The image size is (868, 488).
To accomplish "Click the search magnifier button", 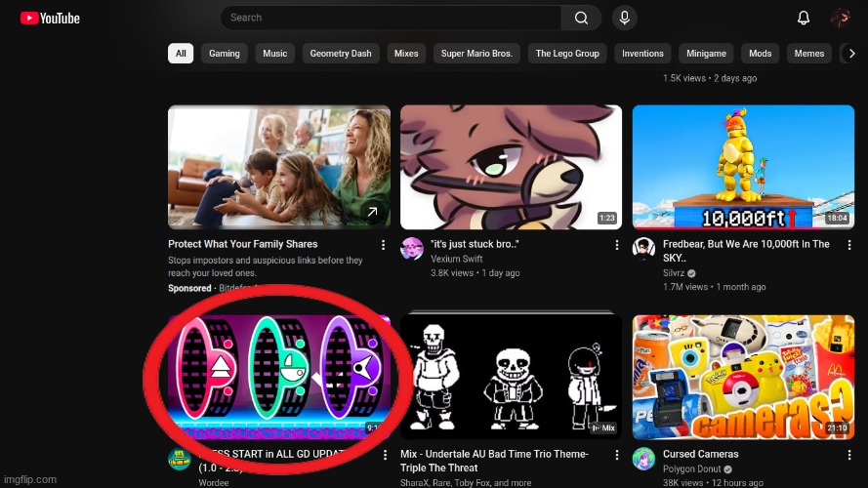I will (x=581, y=18).
